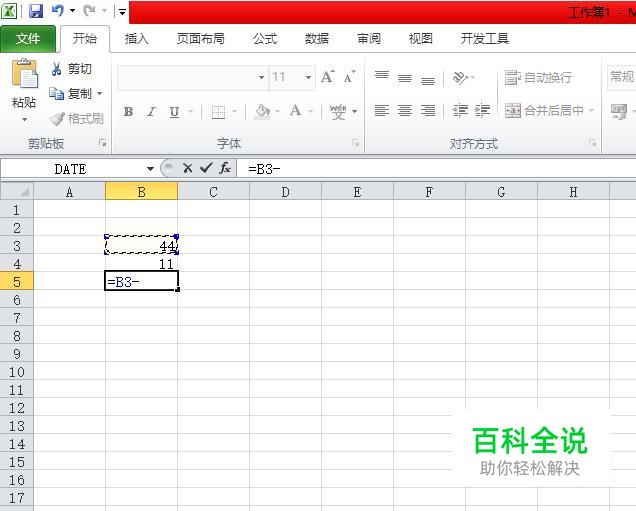This screenshot has height=511, width=636.
Task: Open the font name combo box dropdown
Action: point(261,77)
